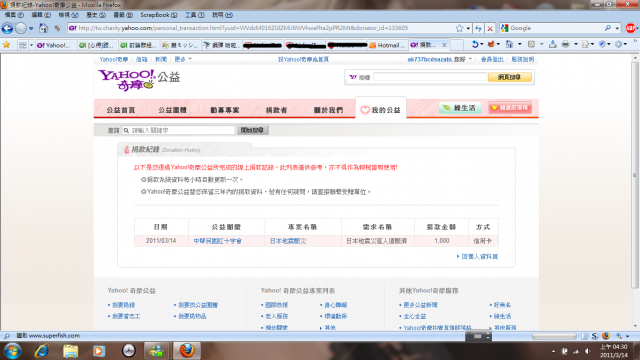Image resolution: width=640 pixels, height=360 pixels.
Task: Switch to the first Yahoo! browser tab
Action: 56,45
